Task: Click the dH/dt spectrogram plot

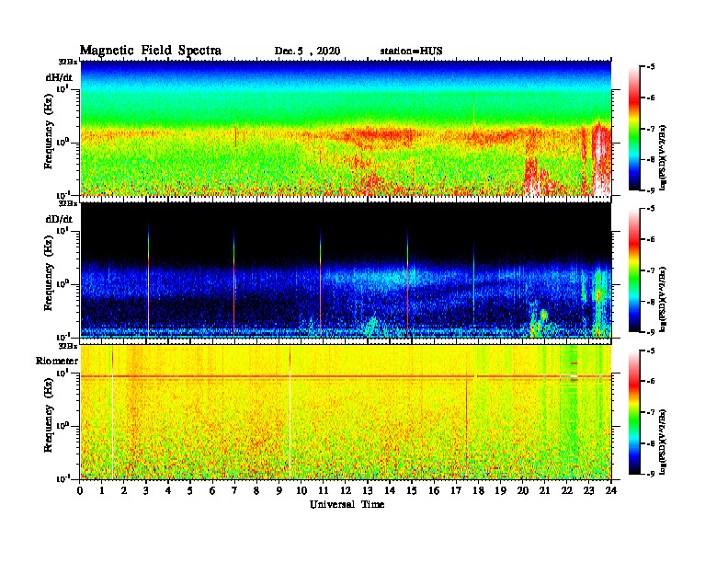Action: coord(346,128)
